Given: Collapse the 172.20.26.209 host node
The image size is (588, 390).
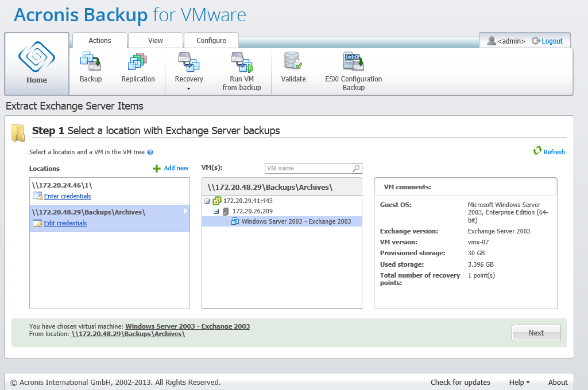Looking at the screenshot, I should click(x=216, y=212).
